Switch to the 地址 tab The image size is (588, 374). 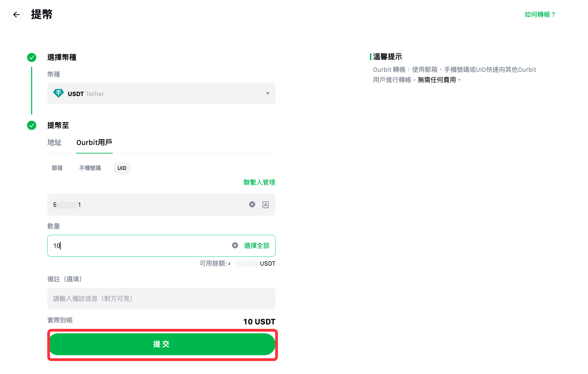(54, 143)
